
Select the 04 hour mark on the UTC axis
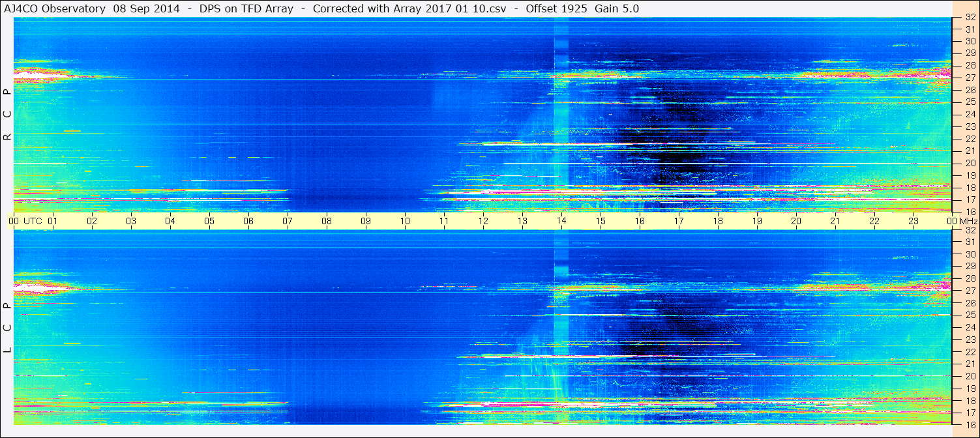170,221
